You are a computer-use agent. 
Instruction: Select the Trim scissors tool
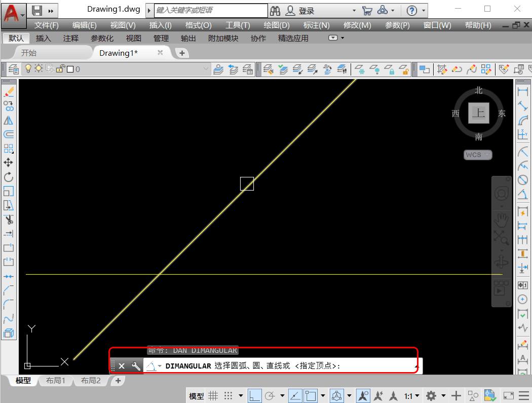click(9, 219)
